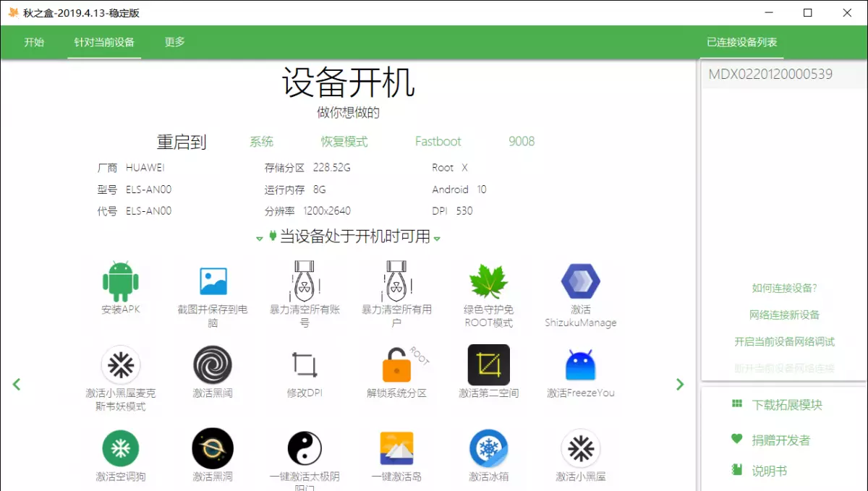
Task: Reboot device to 系统
Action: [262, 142]
